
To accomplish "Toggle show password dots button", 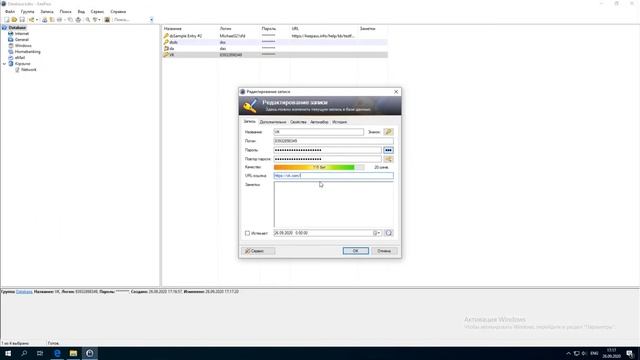I will pyautogui.click(x=388, y=150).
